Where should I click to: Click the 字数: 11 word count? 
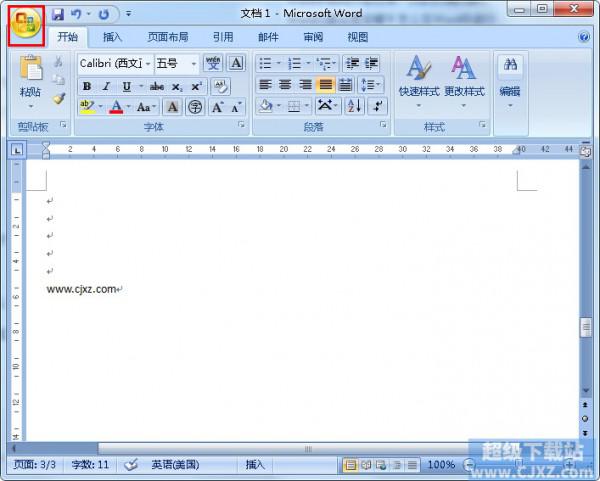pyautogui.click(x=90, y=465)
